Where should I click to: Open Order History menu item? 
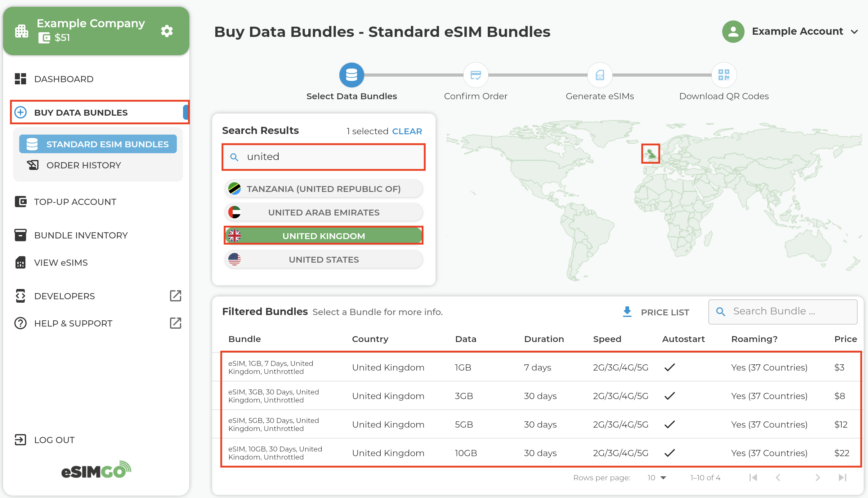(83, 165)
